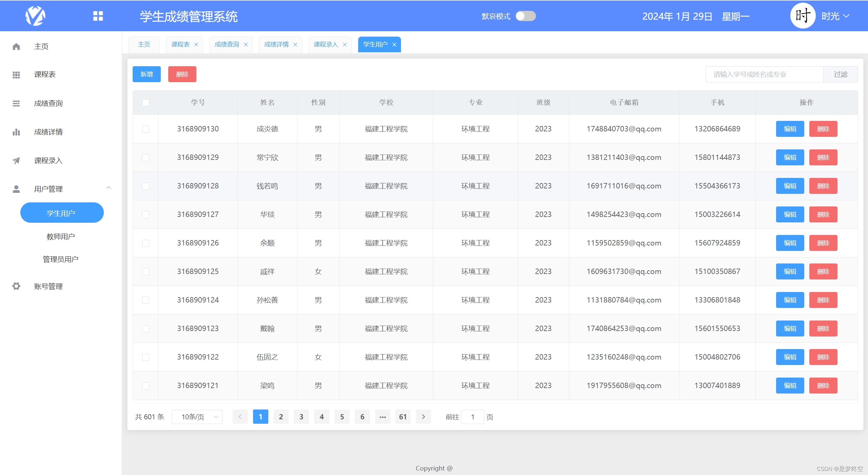Close the 课程录入 tab
Viewport: 868px width, 475px height.
tap(345, 44)
